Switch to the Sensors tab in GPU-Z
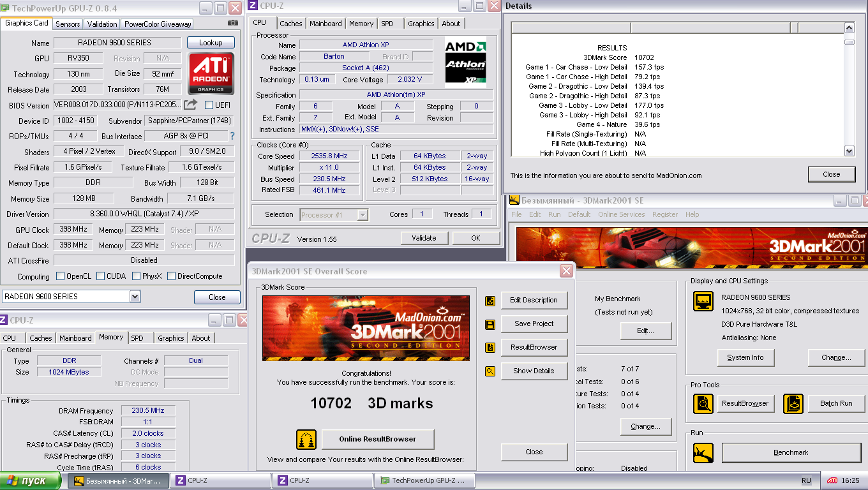This screenshot has width=868, height=490. [x=68, y=24]
